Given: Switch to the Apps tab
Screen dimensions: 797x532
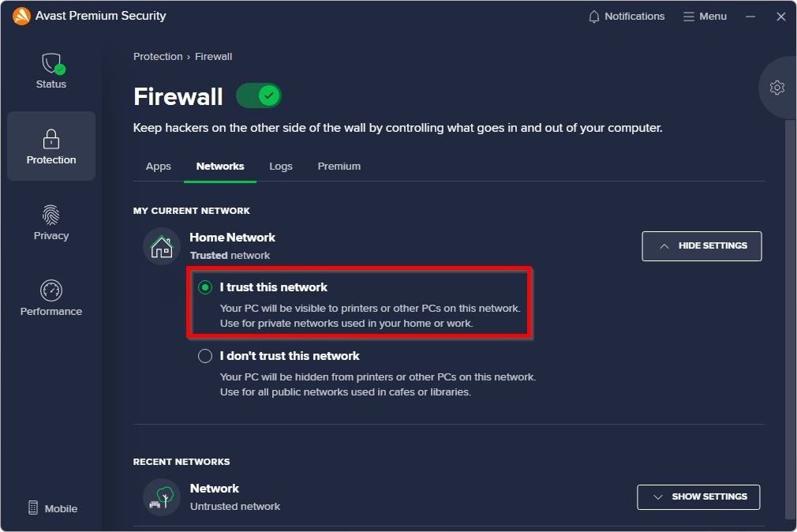Looking at the screenshot, I should pyautogui.click(x=159, y=167).
